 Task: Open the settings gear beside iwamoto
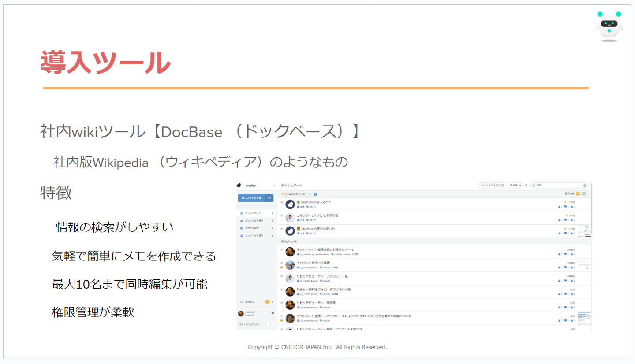(x=273, y=313)
